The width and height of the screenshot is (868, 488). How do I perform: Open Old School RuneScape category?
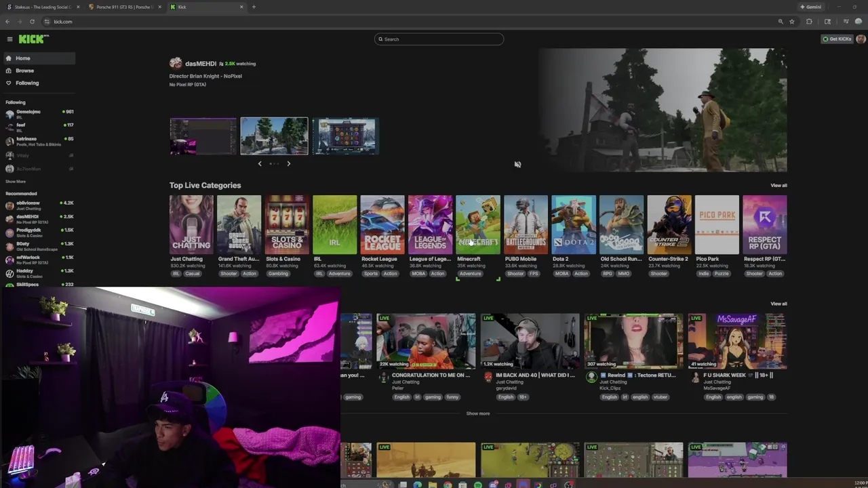[x=621, y=225]
